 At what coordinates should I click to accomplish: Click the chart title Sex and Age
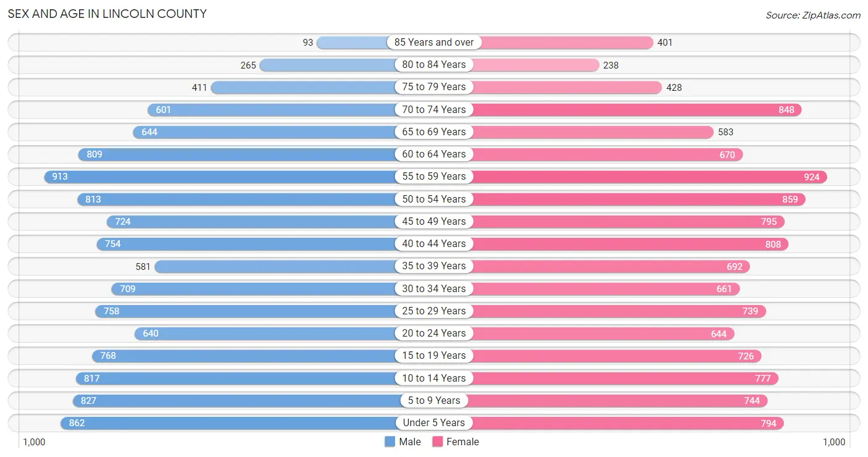point(107,14)
